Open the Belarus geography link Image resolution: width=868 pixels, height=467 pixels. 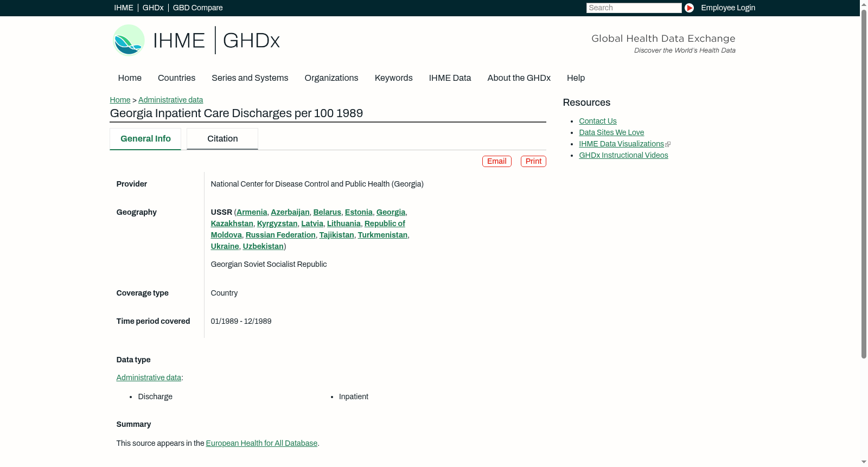click(327, 213)
